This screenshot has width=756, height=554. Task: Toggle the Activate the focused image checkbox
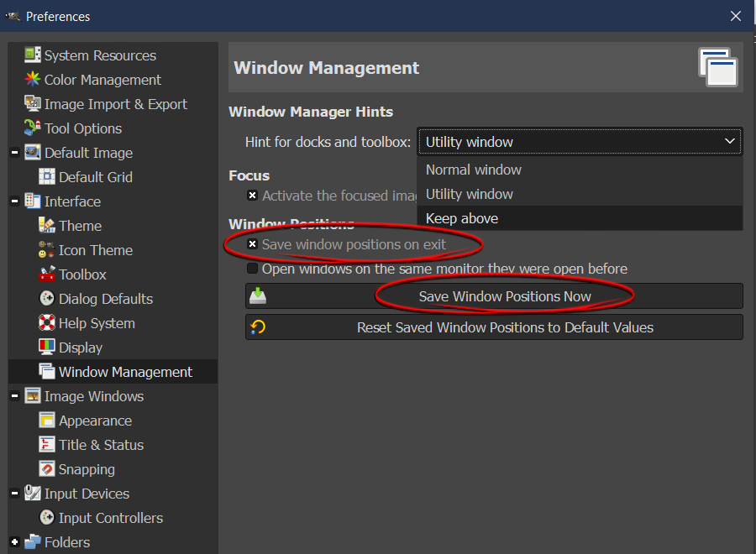(252, 196)
